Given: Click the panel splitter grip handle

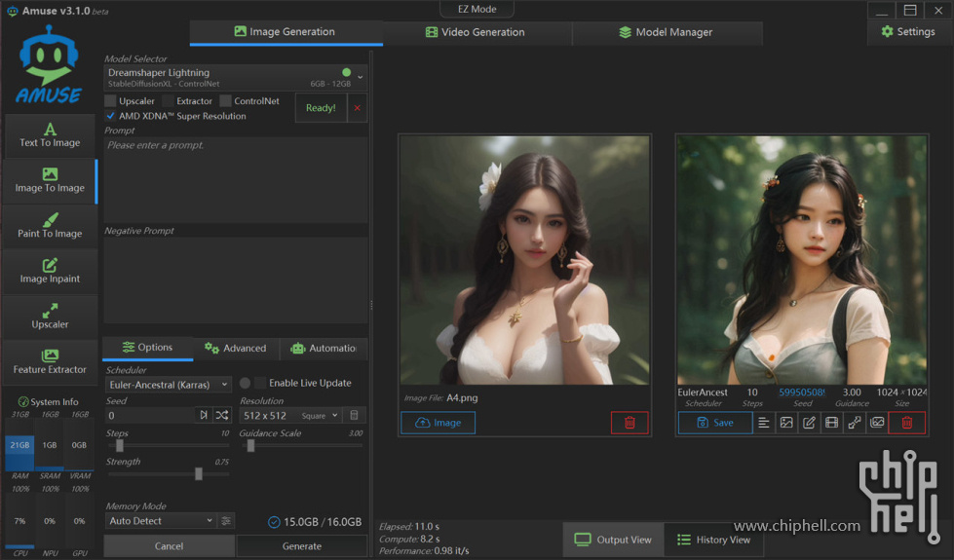Looking at the screenshot, I should pyautogui.click(x=371, y=305).
